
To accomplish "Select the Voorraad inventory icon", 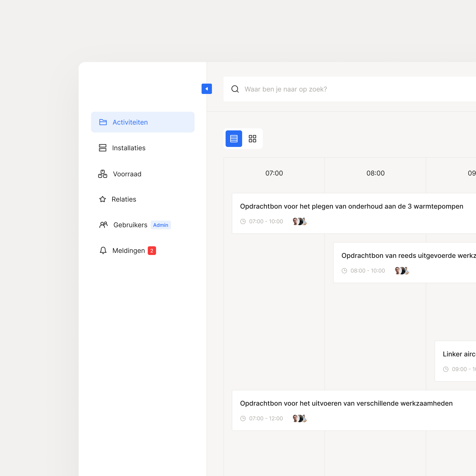I will [102, 174].
